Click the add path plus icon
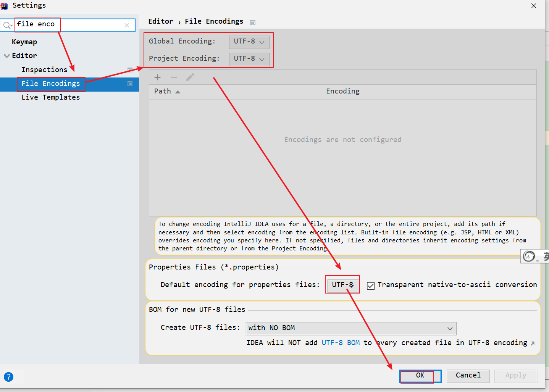Image resolution: width=549 pixels, height=392 pixels. point(157,77)
